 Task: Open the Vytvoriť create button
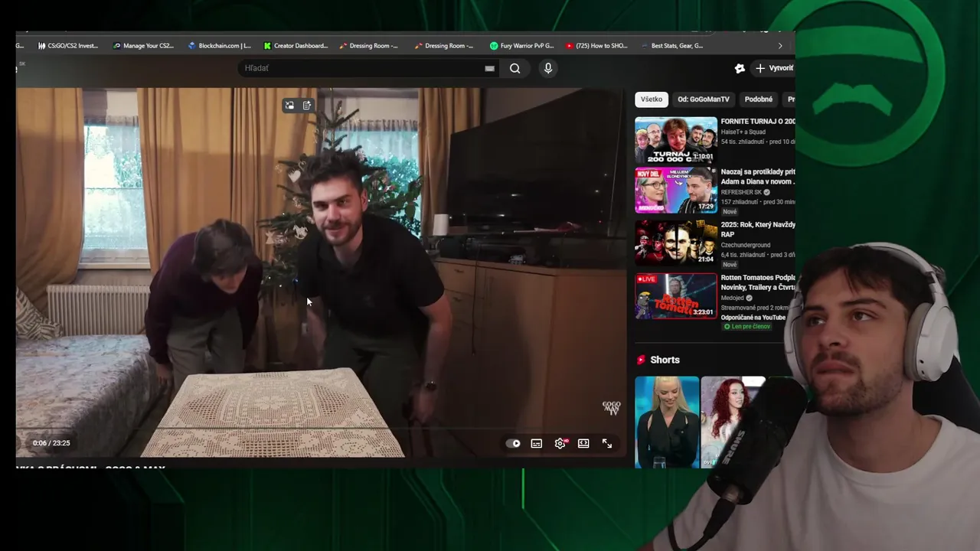tap(774, 68)
